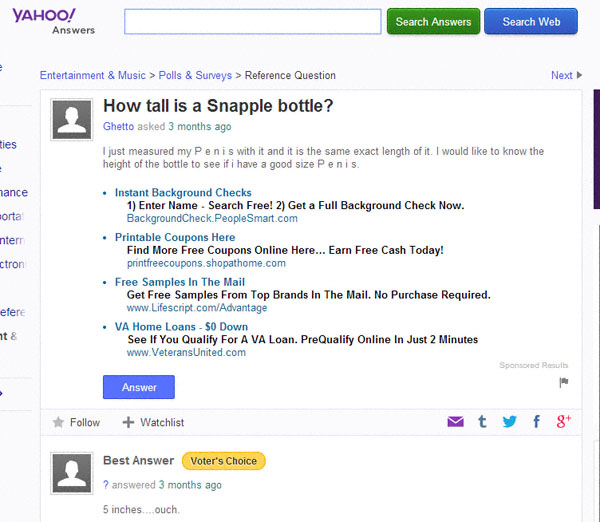Share question via email icon
This screenshot has height=522, width=600.
tap(456, 422)
